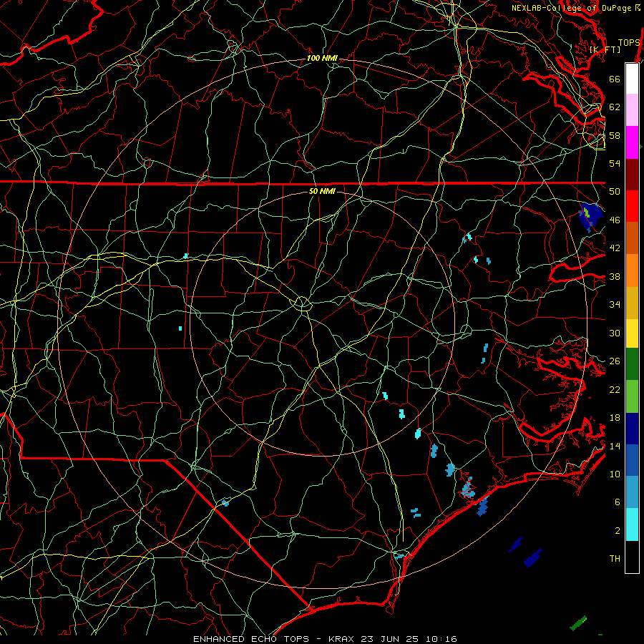
Task: Select the '18' scale number
Action: click(615, 418)
